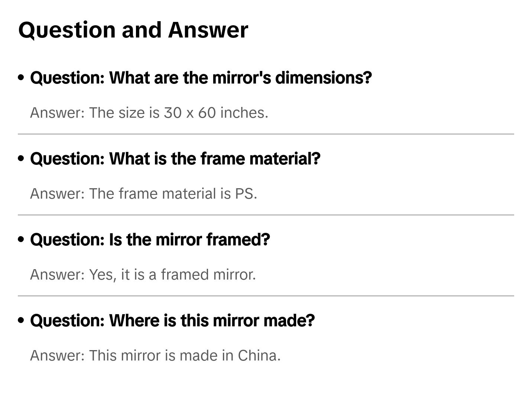Click the divider line below the frame material answer
This screenshot has height=398, width=532.
(x=266, y=215)
